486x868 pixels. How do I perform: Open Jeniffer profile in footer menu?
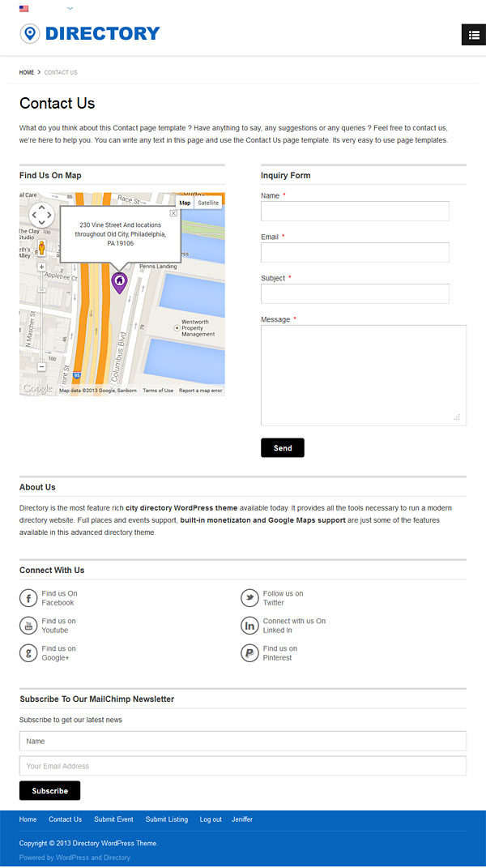pyautogui.click(x=242, y=819)
